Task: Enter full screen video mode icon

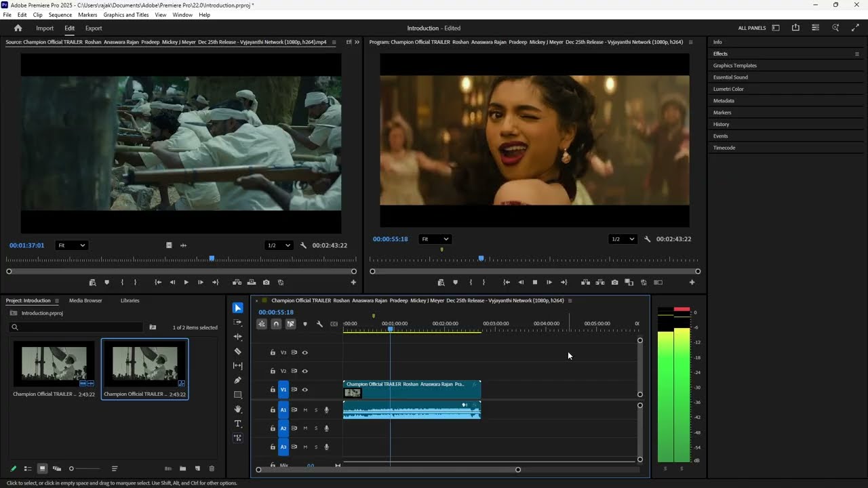Action: coord(855,28)
